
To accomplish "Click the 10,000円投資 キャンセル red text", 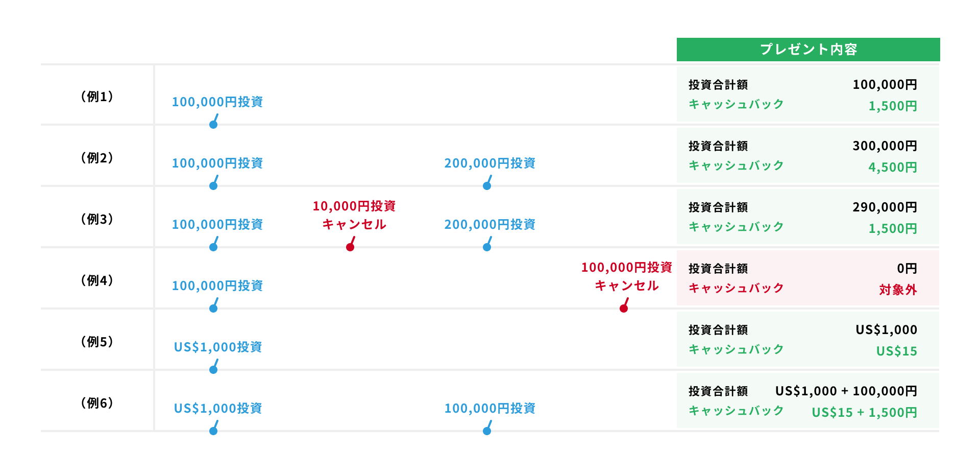I will pyautogui.click(x=354, y=215).
